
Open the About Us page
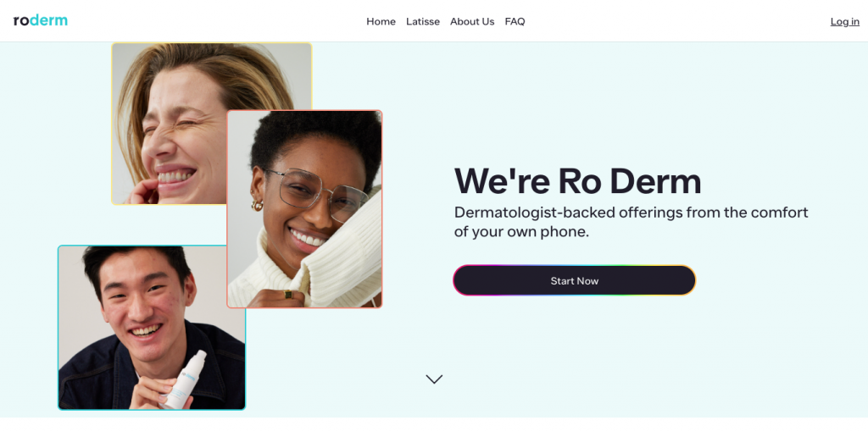point(472,21)
